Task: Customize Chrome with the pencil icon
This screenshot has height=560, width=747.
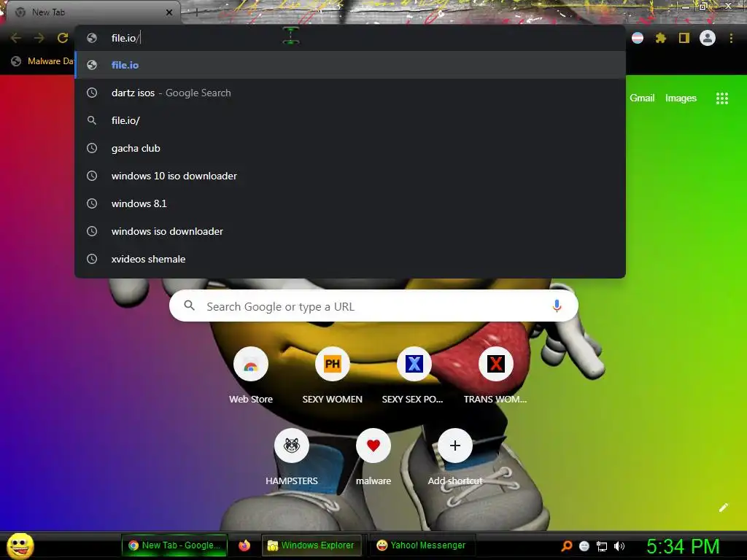Action: [723, 507]
